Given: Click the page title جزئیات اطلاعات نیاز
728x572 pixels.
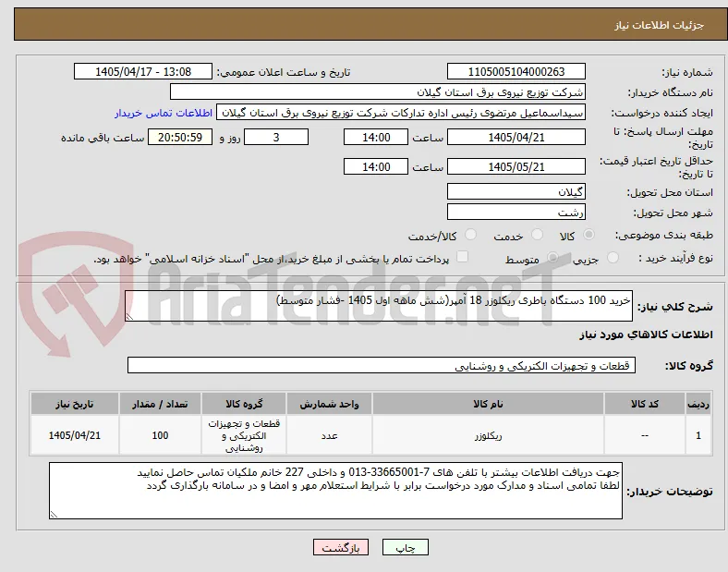Looking at the screenshot, I should pyautogui.click(x=660, y=25).
